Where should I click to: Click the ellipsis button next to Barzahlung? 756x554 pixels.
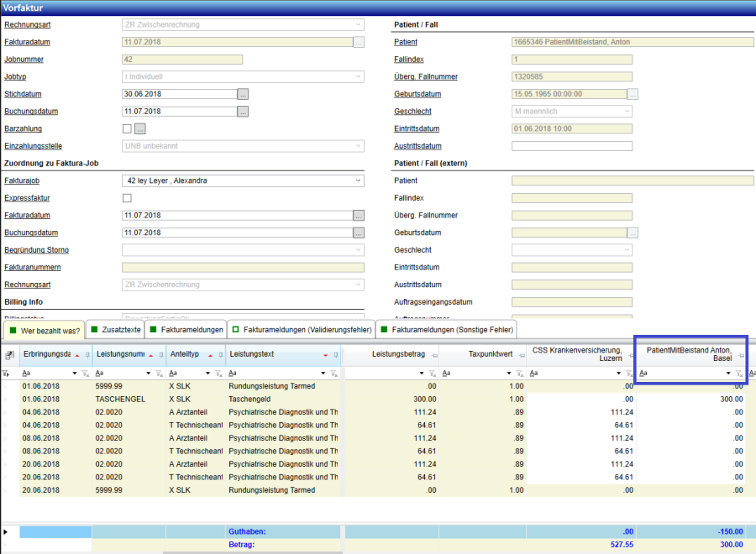click(x=140, y=128)
